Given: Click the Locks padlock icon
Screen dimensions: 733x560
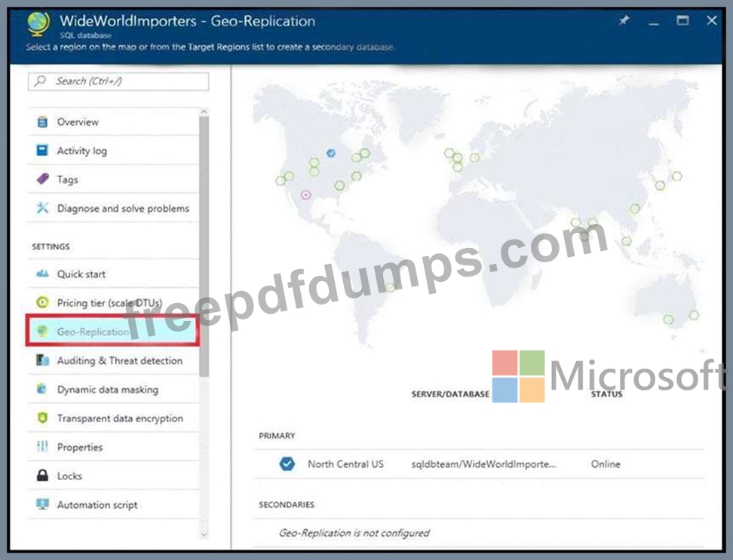Looking at the screenshot, I should [x=42, y=476].
